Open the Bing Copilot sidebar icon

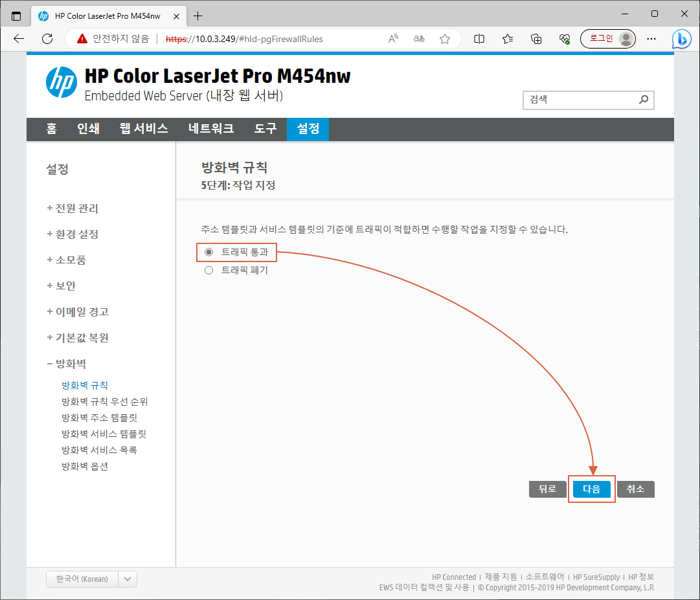682,39
